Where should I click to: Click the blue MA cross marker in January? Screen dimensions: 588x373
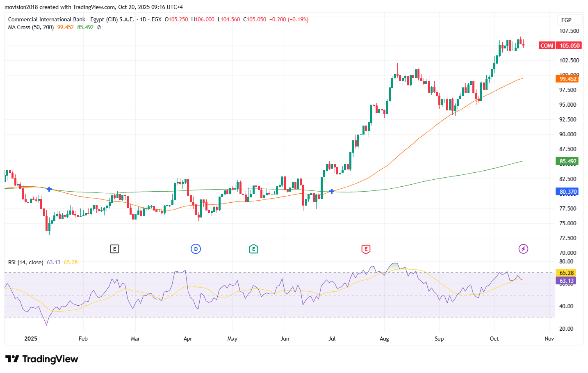click(49, 189)
